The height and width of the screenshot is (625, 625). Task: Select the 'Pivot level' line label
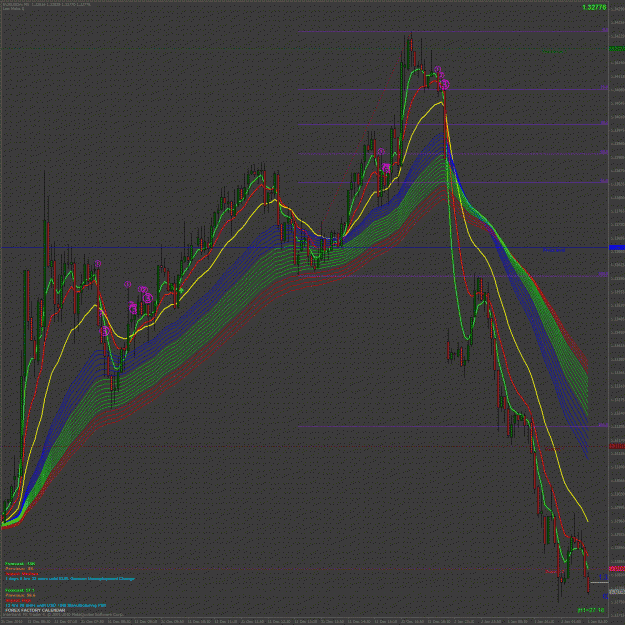pos(554,250)
